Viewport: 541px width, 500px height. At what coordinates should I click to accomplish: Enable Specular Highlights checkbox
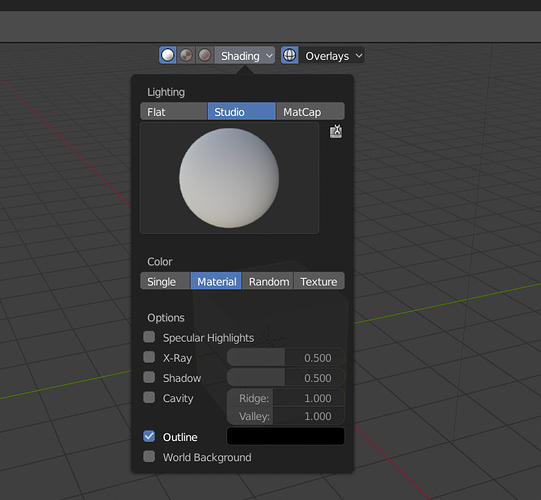coord(149,337)
